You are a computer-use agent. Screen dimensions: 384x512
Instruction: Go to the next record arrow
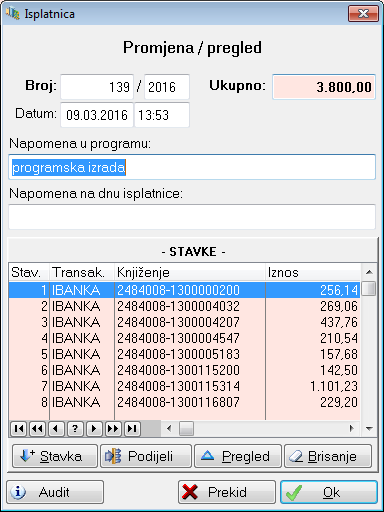[x=94, y=428]
